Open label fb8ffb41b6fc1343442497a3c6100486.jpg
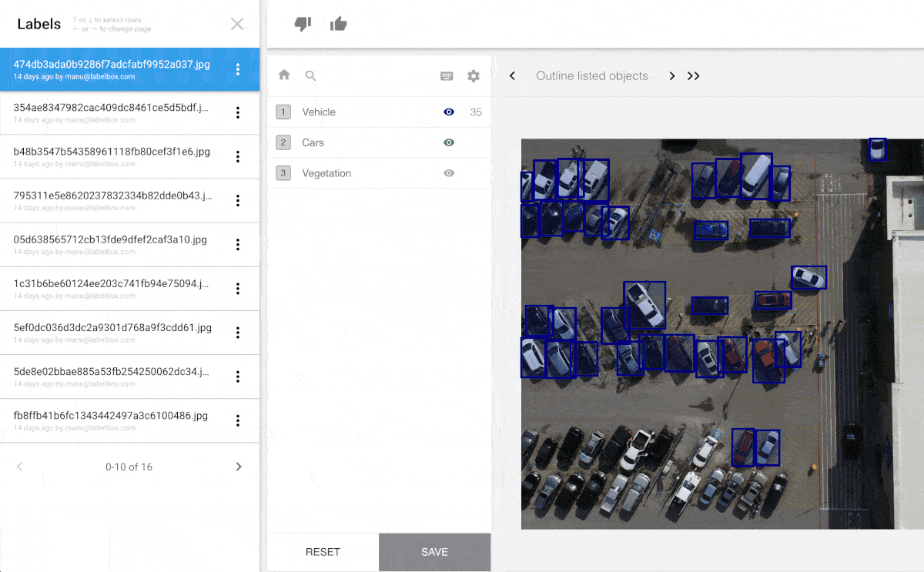The height and width of the screenshot is (572, 924). click(111, 416)
